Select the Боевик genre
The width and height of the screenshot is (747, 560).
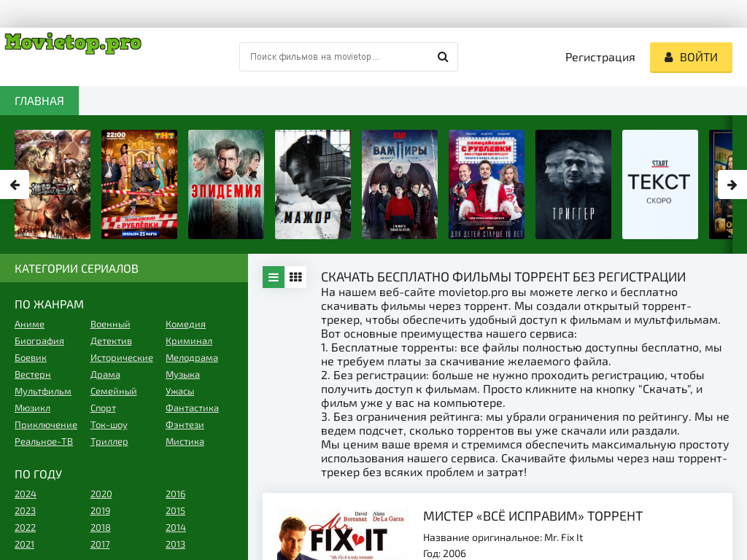(x=31, y=357)
